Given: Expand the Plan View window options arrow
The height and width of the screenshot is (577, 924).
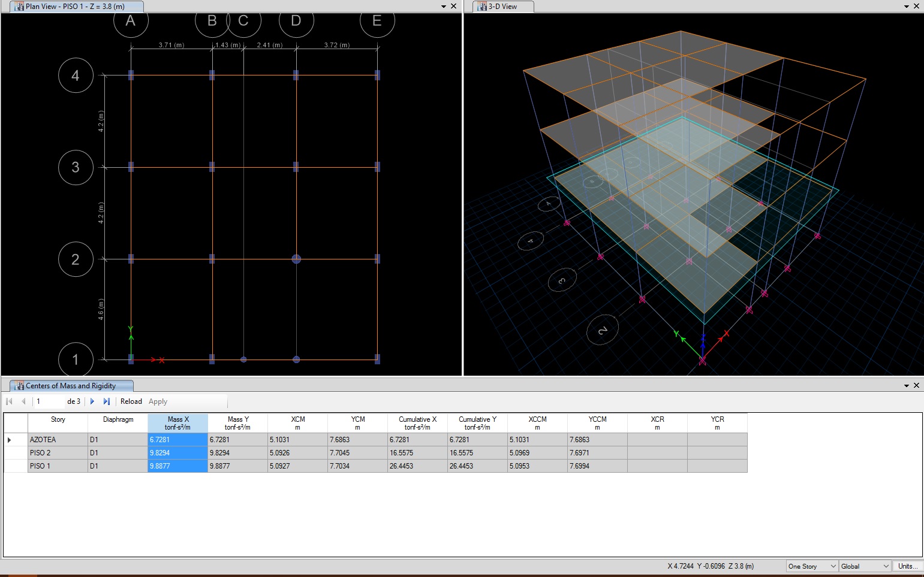Looking at the screenshot, I should (444, 6).
